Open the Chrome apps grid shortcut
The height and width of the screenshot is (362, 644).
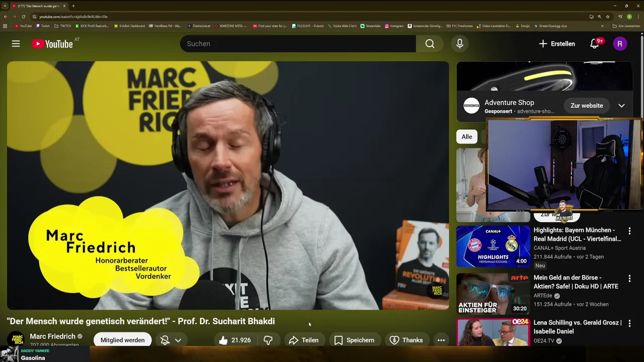5,26
